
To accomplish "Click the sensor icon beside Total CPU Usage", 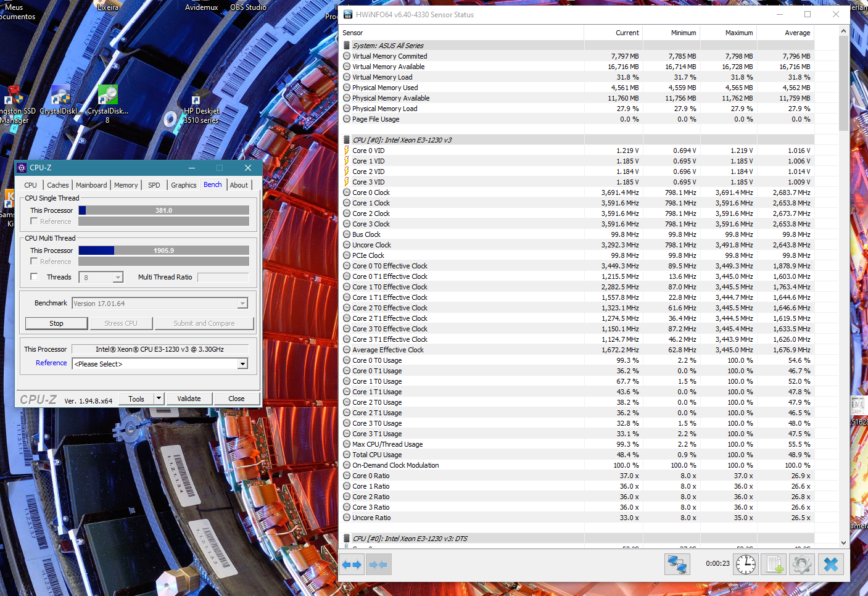I will (347, 455).
